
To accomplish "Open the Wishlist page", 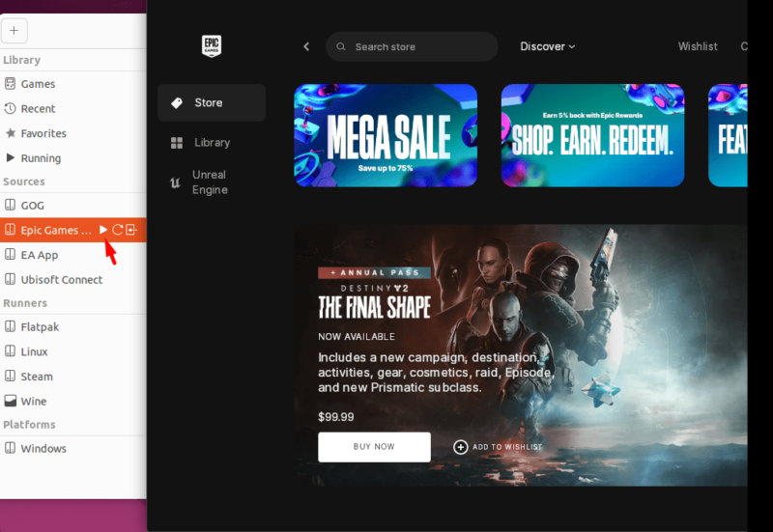I will tap(698, 46).
